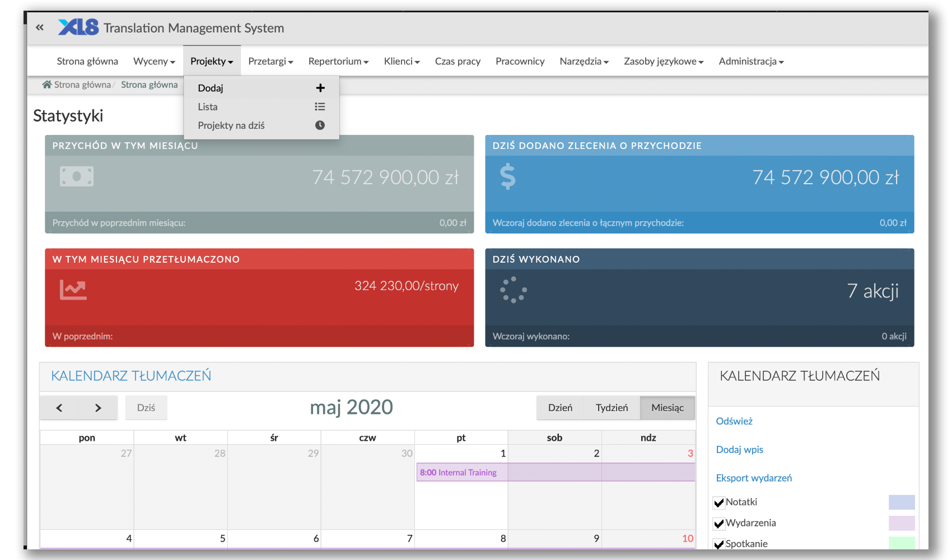Screen dimensions: 952x560
Task: Expand the Administracja dropdown menu
Action: [x=751, y=61]
